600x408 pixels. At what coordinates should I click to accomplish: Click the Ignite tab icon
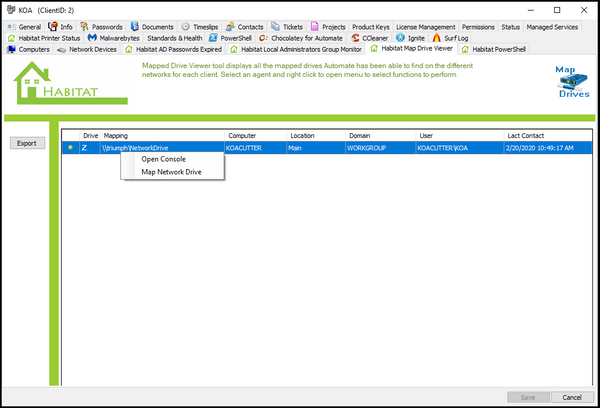400,38
